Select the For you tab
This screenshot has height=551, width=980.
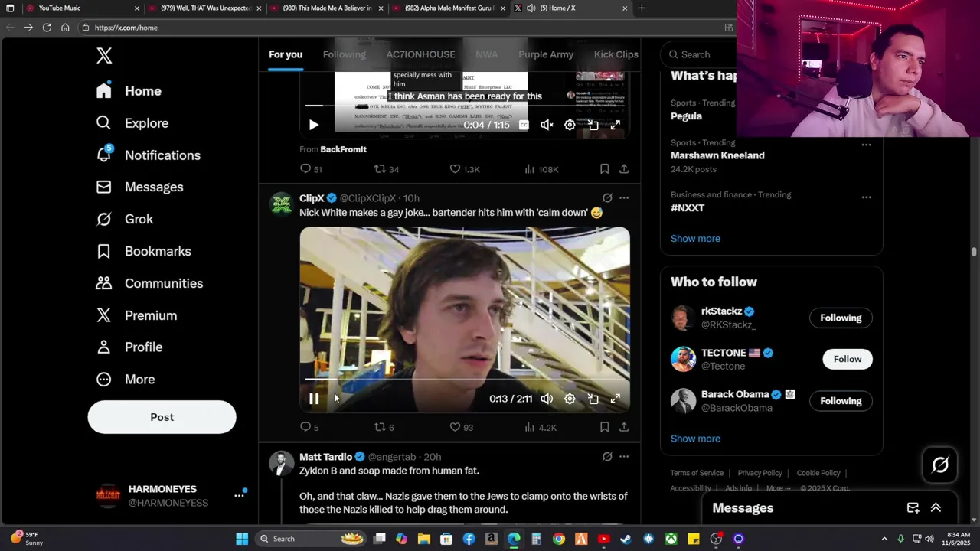click(x=286, y=54)
